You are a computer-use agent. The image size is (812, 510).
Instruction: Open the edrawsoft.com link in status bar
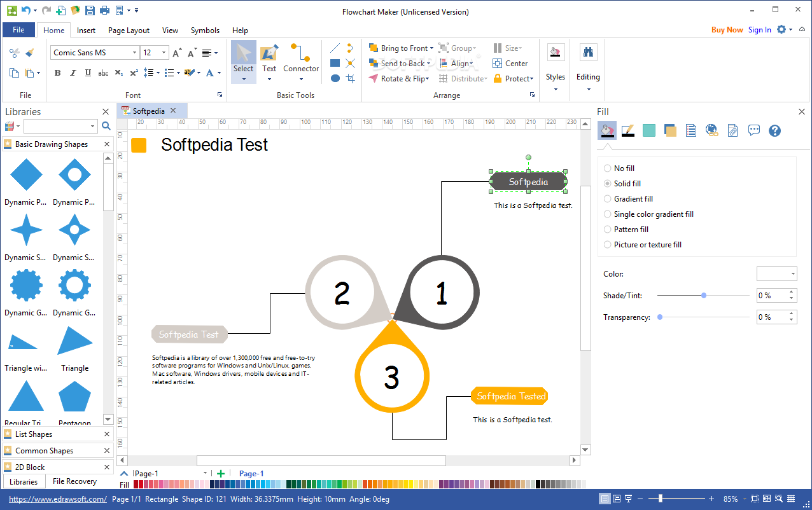pyautogui.click(x=58, y=499)
